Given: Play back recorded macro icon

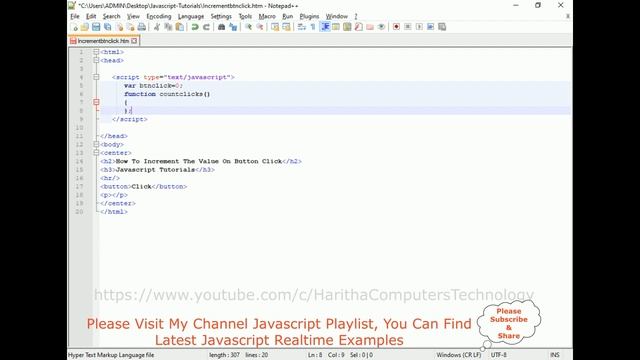Looking at the screenshot, I should pos(419,27).
